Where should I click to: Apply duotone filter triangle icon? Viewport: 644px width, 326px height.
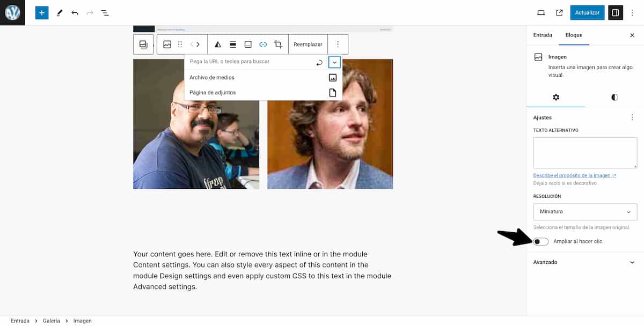coord(217,45)
